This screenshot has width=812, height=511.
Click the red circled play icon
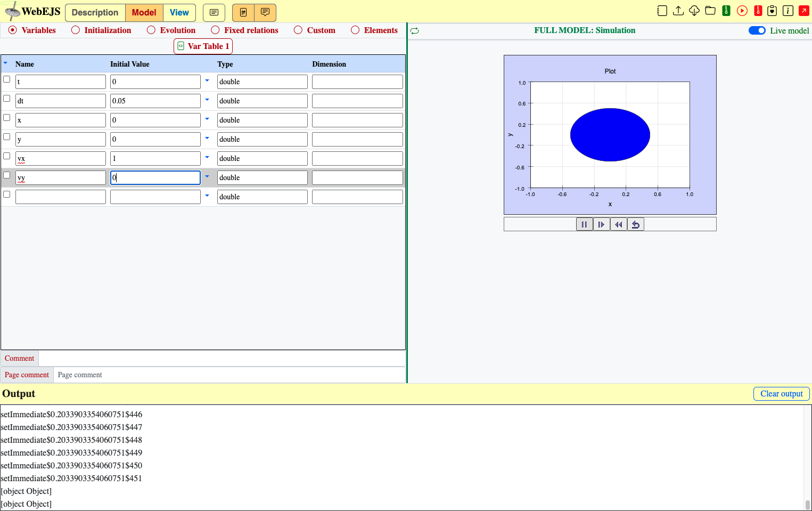742,11
